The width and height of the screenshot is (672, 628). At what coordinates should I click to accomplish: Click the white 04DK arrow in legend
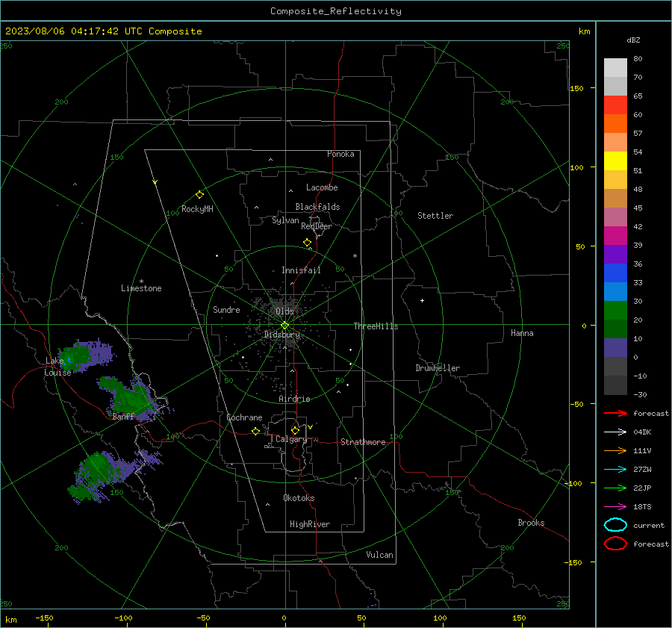pyautogui.click(x=615, y=432)
